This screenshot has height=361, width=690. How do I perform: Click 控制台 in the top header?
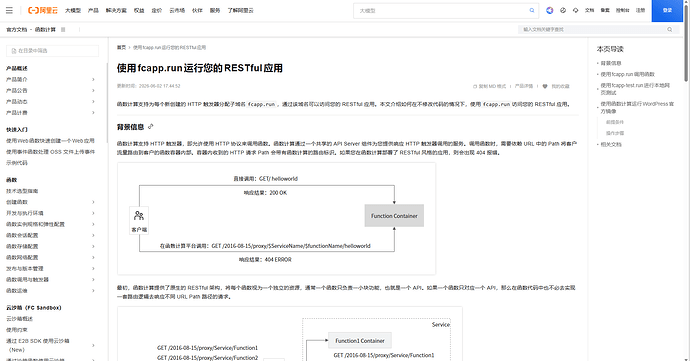(622, 10)
